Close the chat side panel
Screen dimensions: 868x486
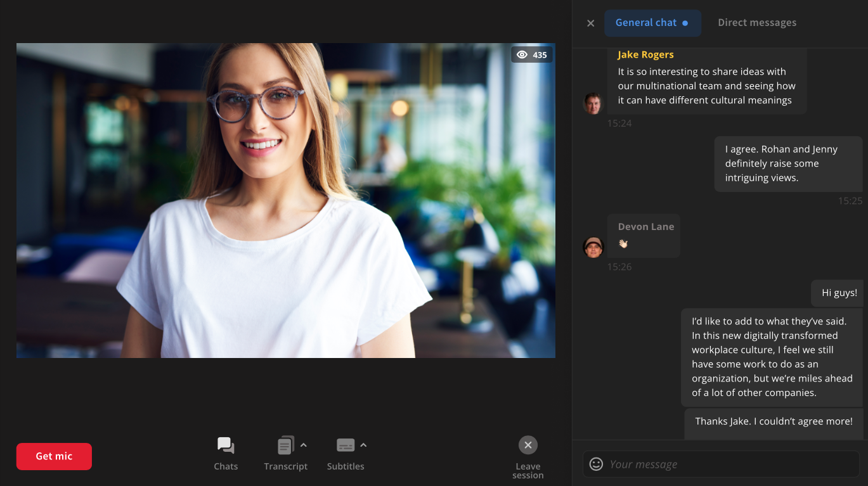[591, 23]
